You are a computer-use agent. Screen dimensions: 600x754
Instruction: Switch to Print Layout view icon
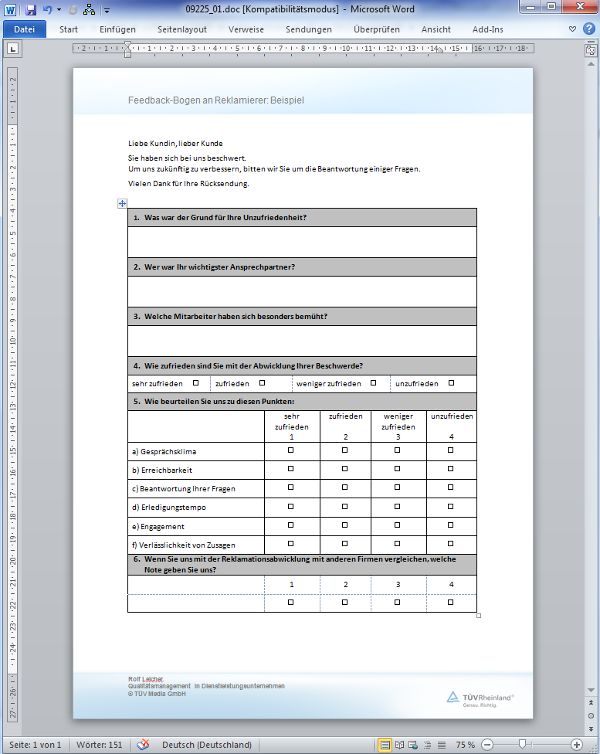tap(385, 745)
